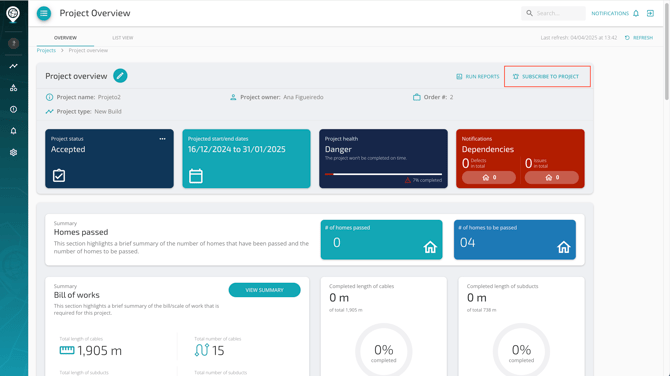Click the briefcase icon beside Order #
The width and height of the screenshot is (670, 376).
pos(417,97)
